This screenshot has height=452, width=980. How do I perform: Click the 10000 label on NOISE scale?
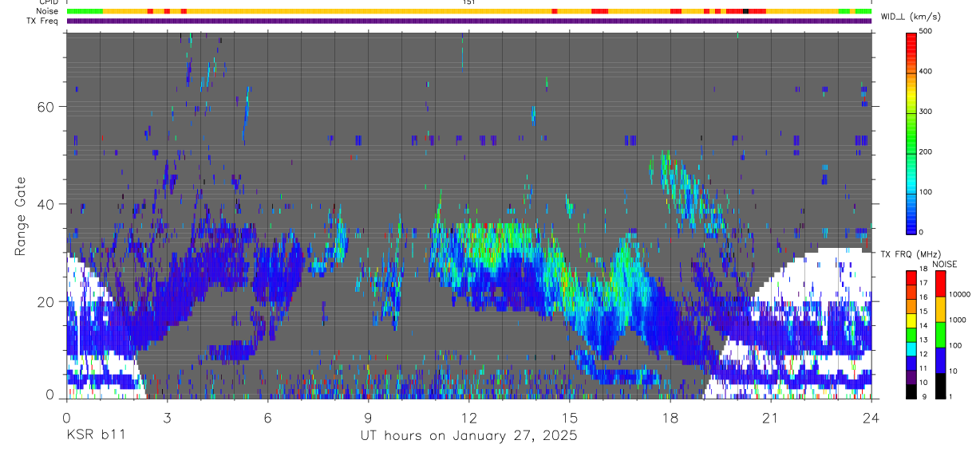coord(960,294)
